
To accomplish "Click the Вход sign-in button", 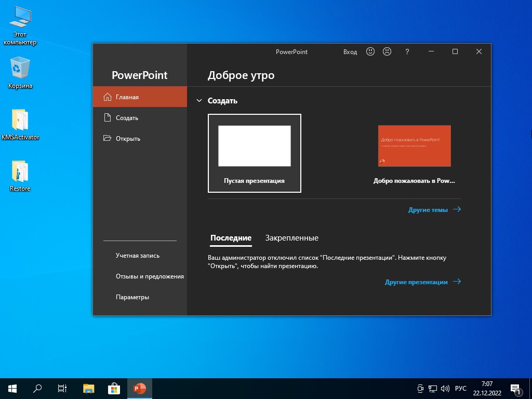I will (350, 52).
